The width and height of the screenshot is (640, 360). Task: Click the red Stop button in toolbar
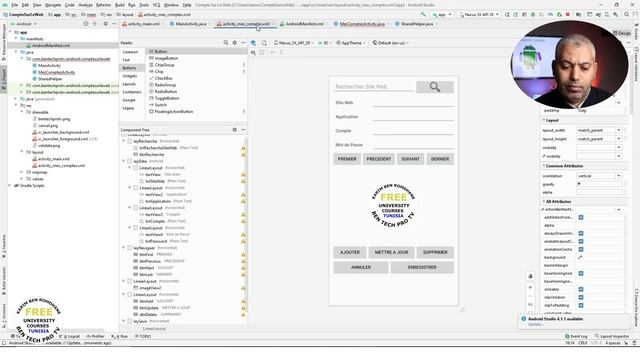tap(567, 14)
